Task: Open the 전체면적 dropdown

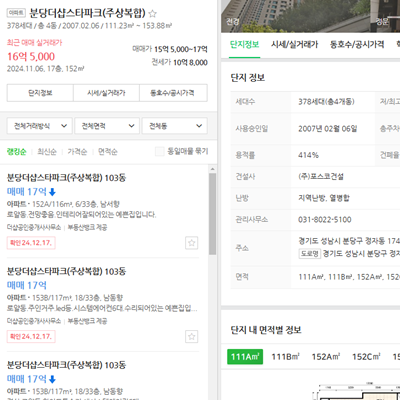Action: click(x=107, y=126)
